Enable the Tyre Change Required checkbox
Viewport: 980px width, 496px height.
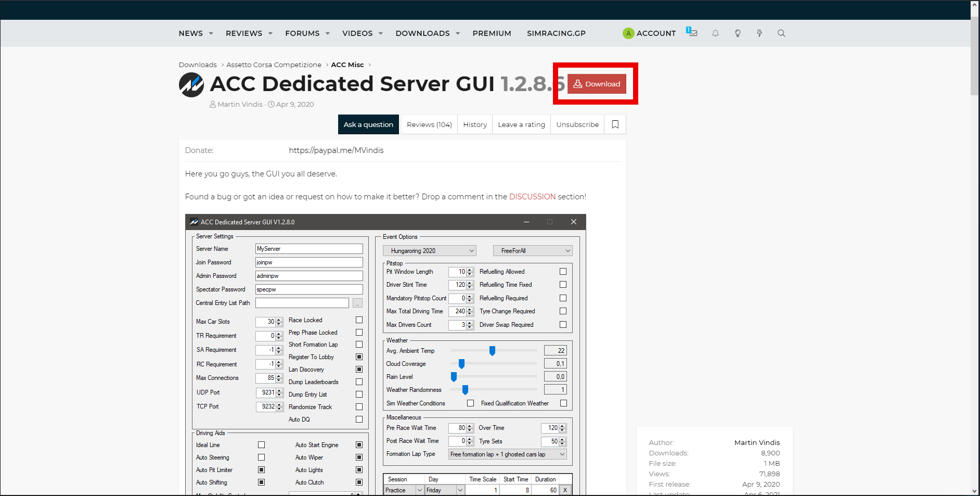(563, 311)
